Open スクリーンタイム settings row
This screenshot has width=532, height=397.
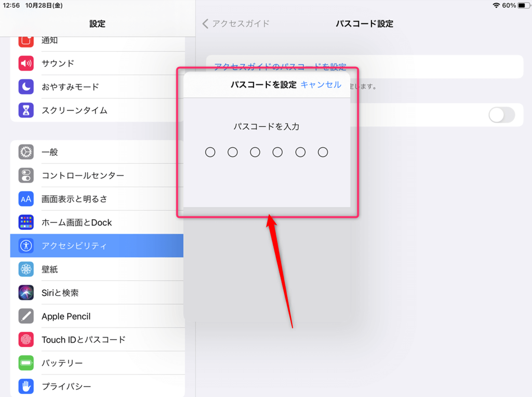(97, 110)
